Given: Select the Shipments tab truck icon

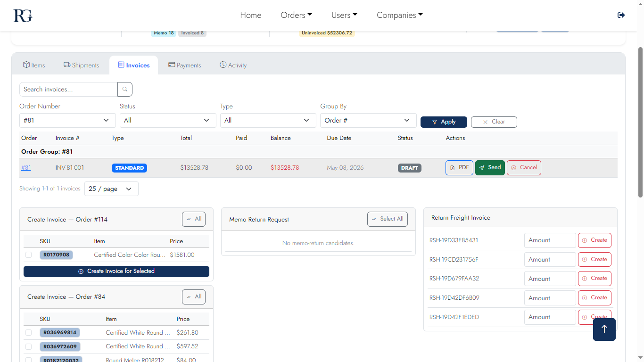Looking at the screenshot, I should click(65, 65).
